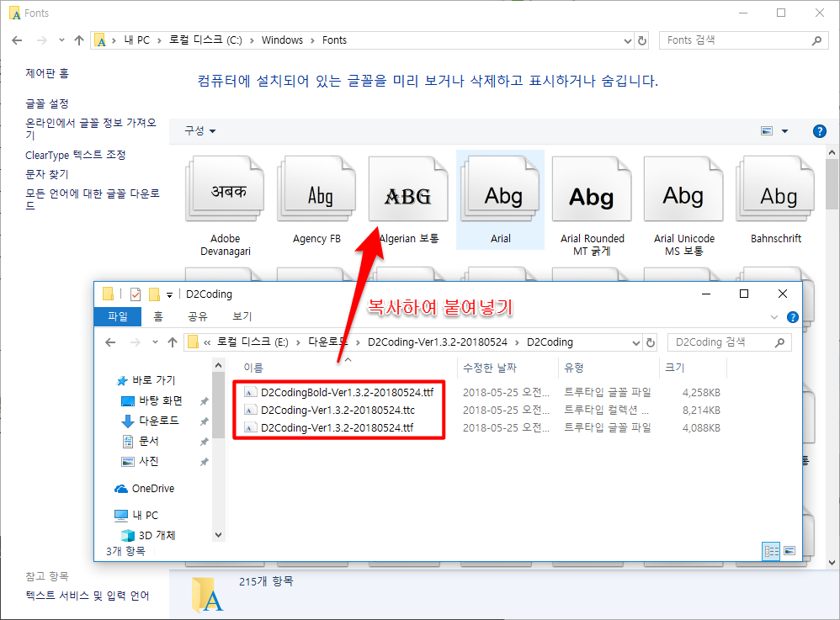Open the view options dropdown arrow in the Fonts toolbar

[784, 131]
